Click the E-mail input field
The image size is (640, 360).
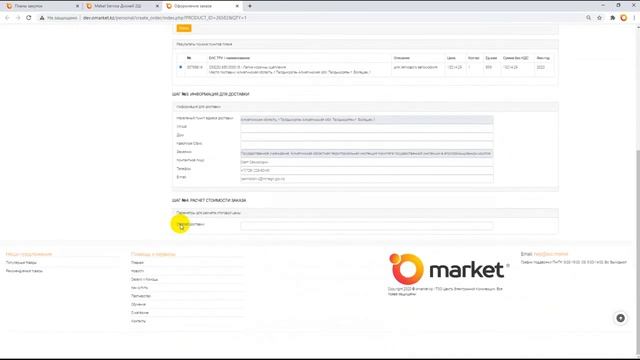pyautogui.click(x=367, y=179)
